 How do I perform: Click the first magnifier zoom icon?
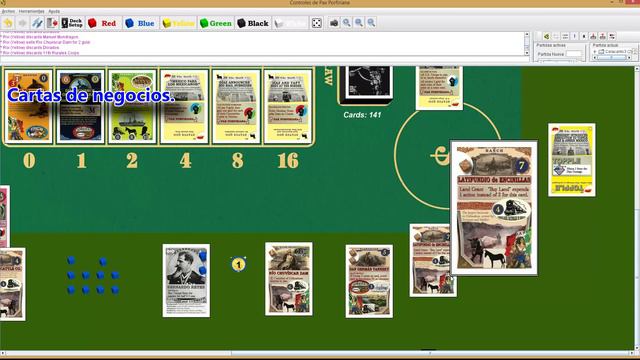(x=346, y=23)
